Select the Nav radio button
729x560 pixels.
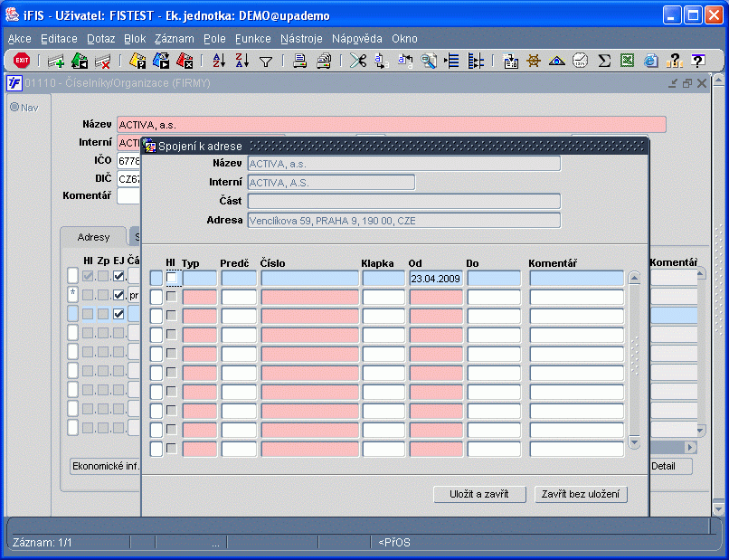pos(14,107)
